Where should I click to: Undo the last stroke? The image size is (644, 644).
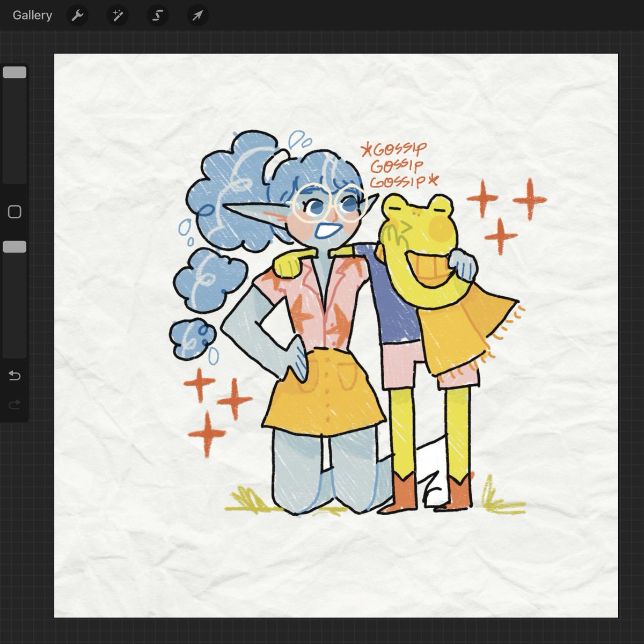click(14, 376)
